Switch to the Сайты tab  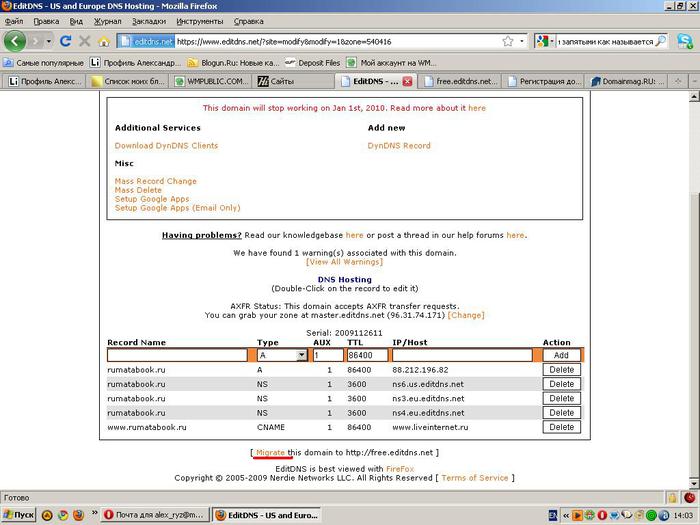pyautogui.click(x=295, y=81)
